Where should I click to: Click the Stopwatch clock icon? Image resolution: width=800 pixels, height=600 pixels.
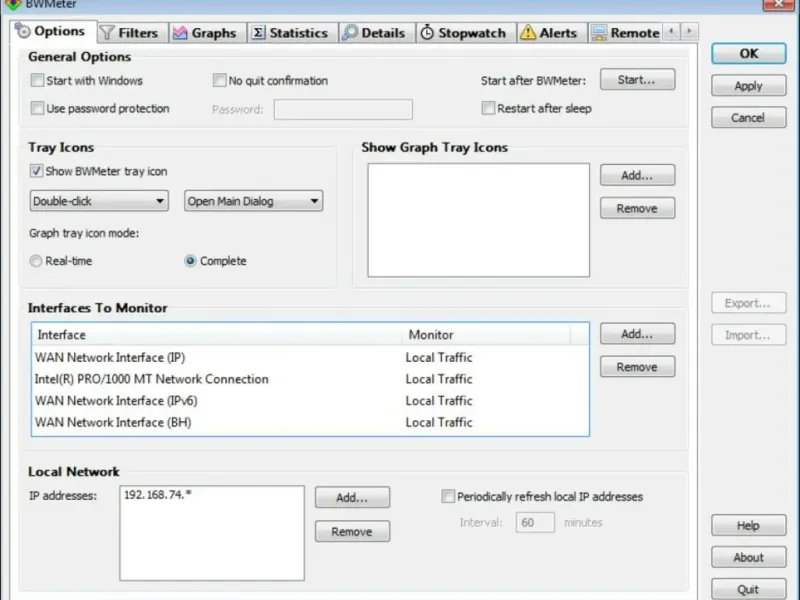427,33
